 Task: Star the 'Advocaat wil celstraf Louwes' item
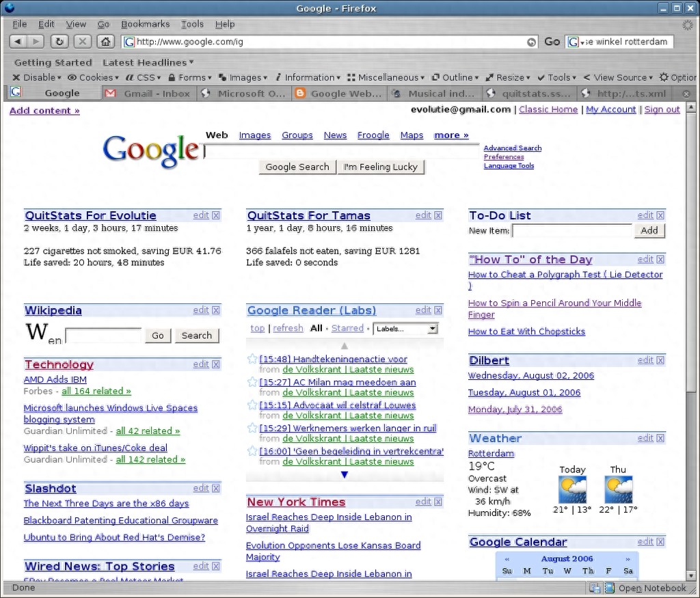(x=252, y=405)
